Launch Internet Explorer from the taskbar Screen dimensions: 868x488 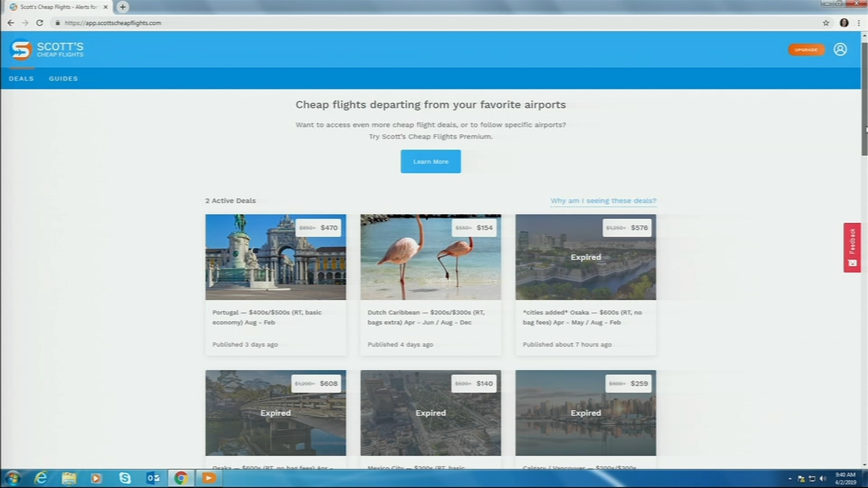point(41,479)
